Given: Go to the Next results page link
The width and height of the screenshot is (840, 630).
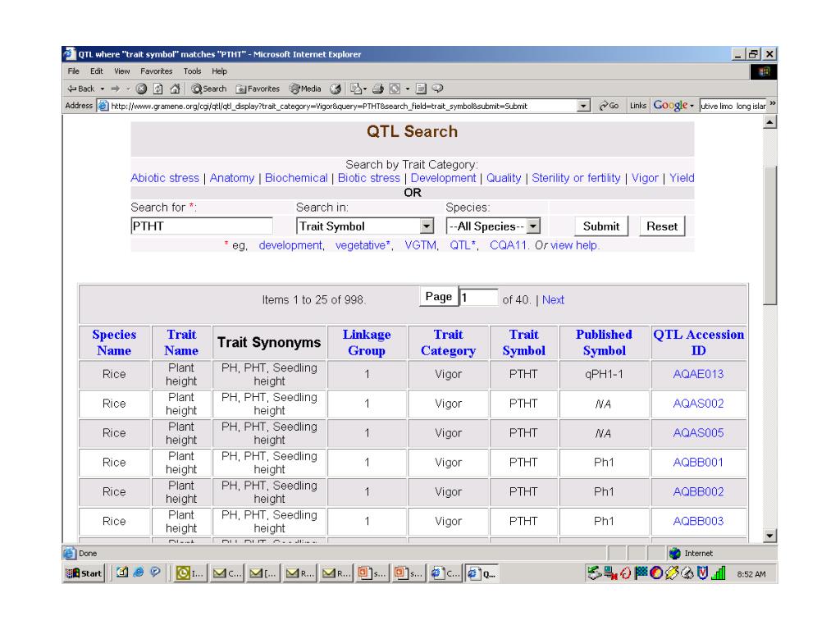Looking at the screenshot, I should click(x=553, y=300).
